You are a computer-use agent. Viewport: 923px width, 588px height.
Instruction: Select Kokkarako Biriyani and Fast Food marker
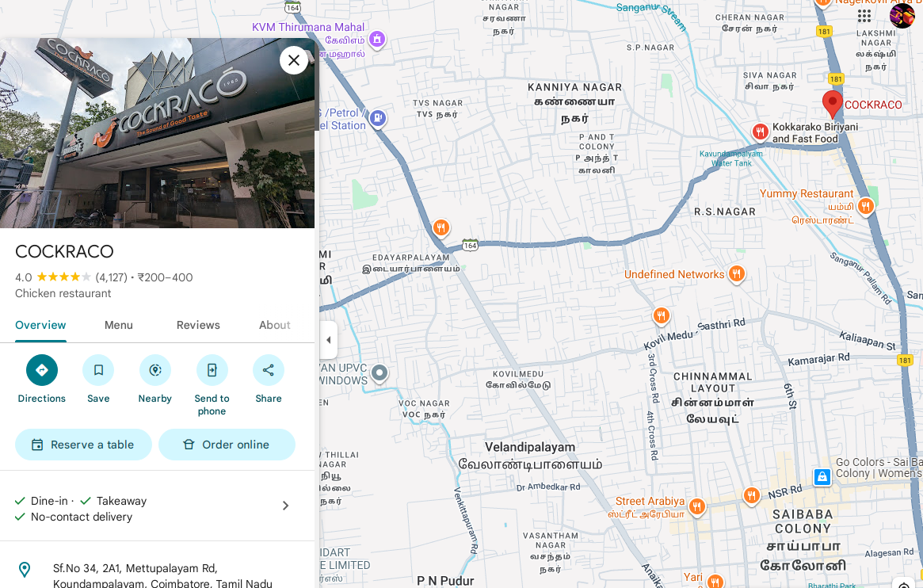coord(760,132)
